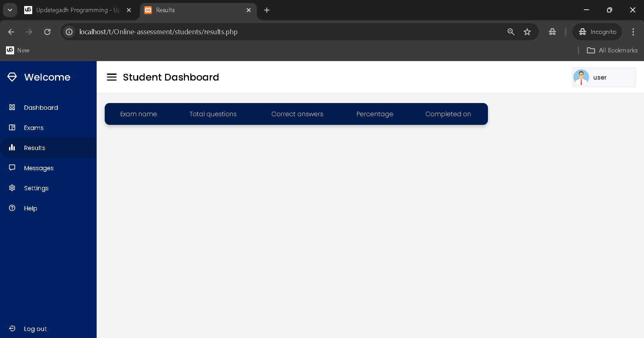This screenshot has height=338, width=644.
Task: Click the Help question mark icon
Action: [x=12, y=208]
